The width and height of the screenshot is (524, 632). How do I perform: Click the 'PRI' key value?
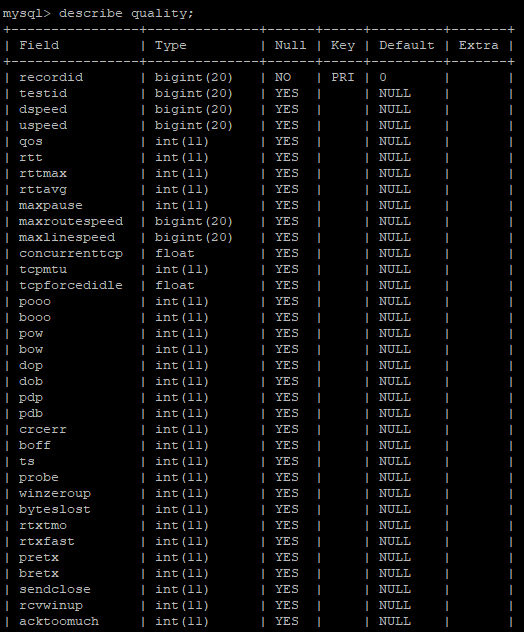(343, 77)
